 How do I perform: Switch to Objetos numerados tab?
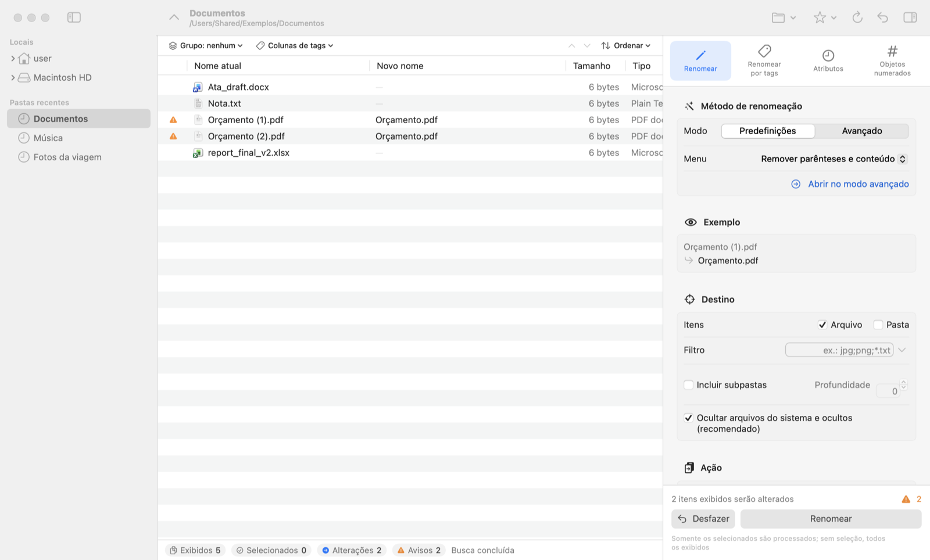click(x=892, y=60)
